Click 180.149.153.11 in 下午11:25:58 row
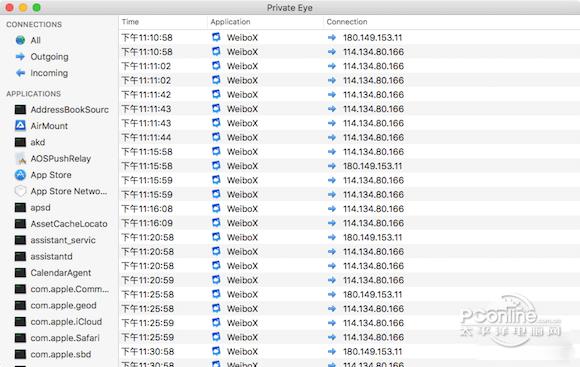580x367 pixels. pos(372,294)
